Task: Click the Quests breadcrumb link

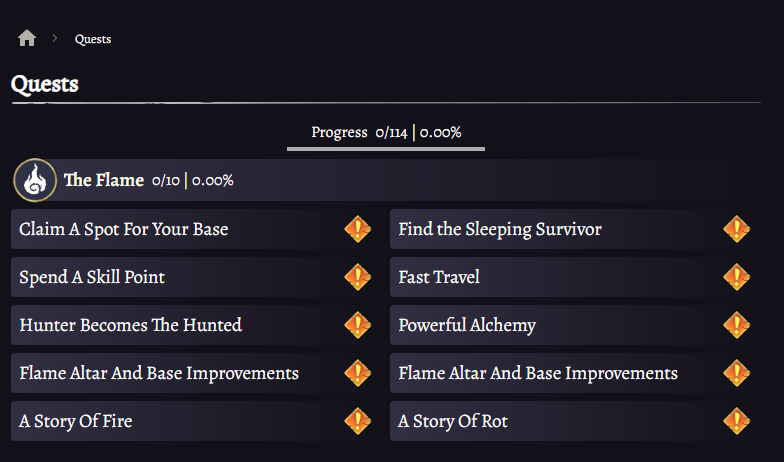Action: click(93, 39)
